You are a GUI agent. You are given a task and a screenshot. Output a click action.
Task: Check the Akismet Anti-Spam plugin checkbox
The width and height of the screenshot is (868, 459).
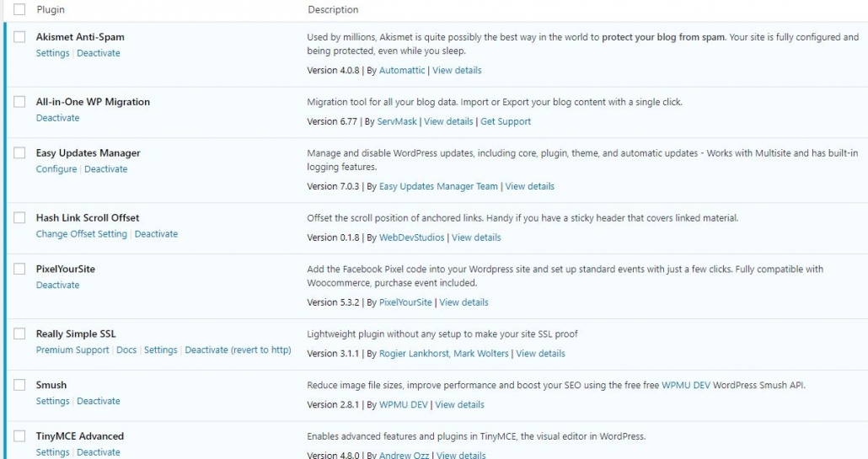(x=19, y=37)
